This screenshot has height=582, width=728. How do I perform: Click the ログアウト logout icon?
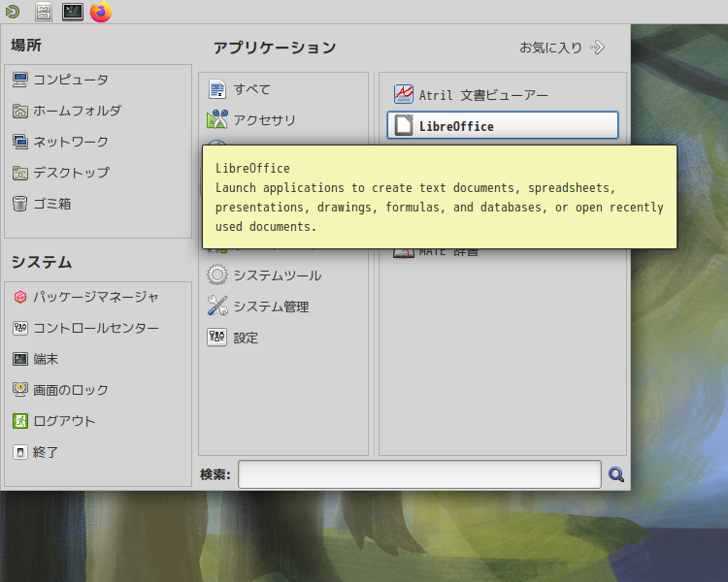coord(20,421)
